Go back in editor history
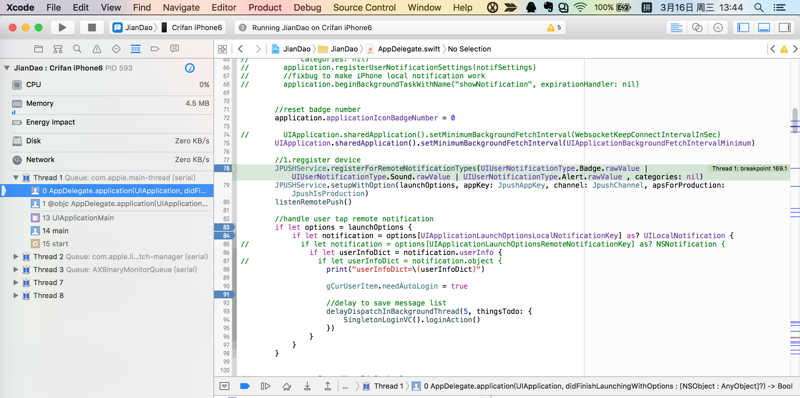The height and width of the screenshot is (398, 800). (x=240, y=49)
